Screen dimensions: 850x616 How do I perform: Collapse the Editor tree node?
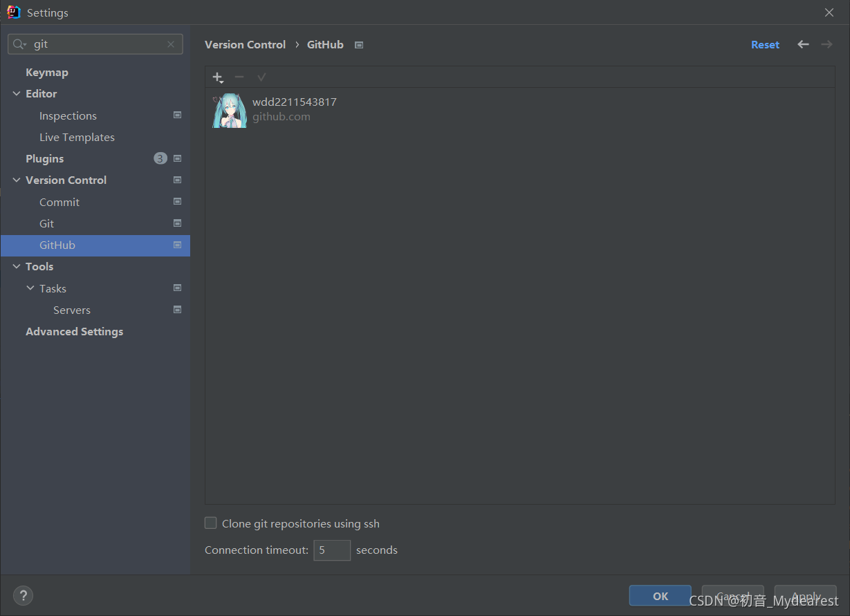coord(17,93)
